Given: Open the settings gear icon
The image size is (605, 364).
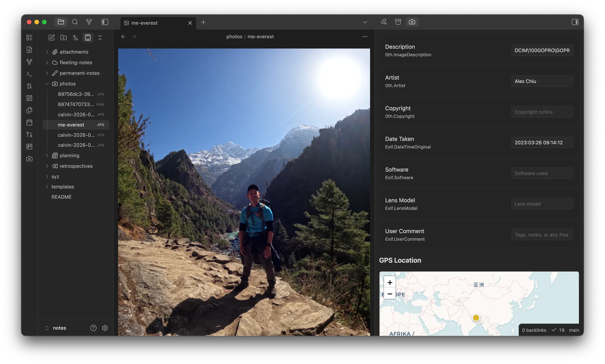Looking at the screenshot, I should pyautogui.click(x=105, y=328).
